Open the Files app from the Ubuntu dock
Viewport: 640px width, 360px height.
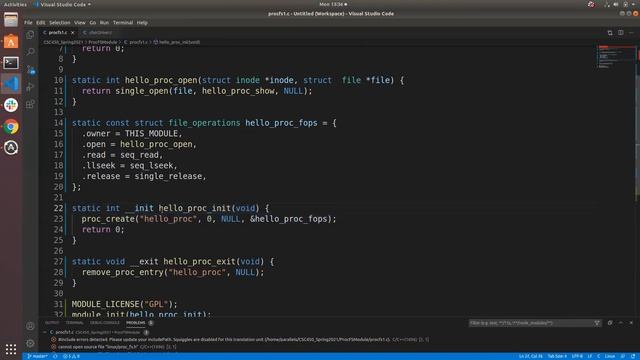click(x=11, y=20)
